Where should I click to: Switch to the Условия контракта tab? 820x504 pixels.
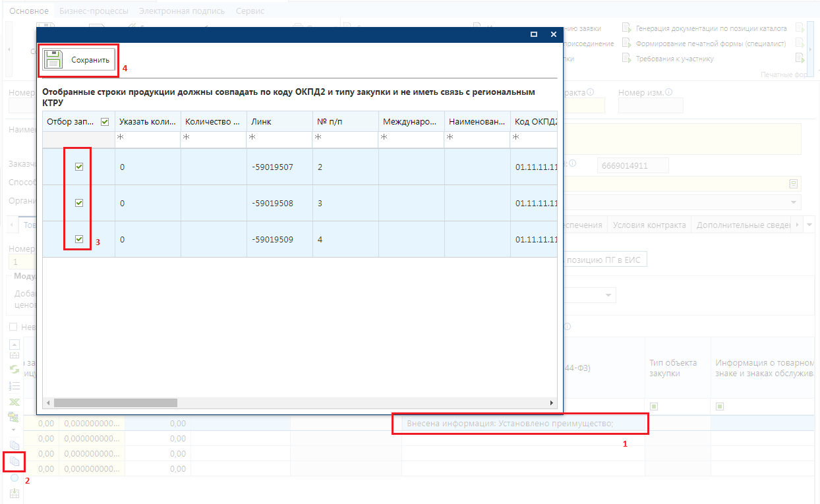650,225
